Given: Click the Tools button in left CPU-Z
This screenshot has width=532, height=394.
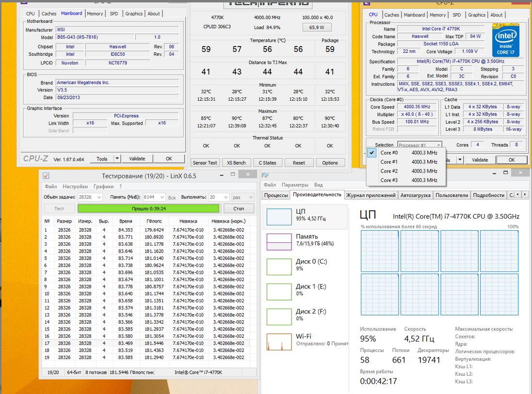Looking at the screenshot, I should [102, 158].
